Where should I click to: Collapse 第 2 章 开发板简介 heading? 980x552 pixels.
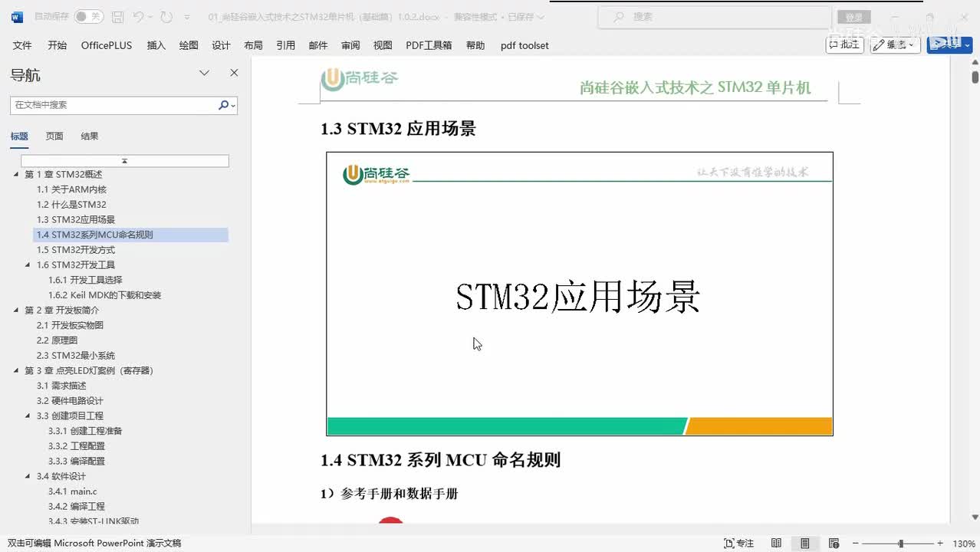coord(16,310)
